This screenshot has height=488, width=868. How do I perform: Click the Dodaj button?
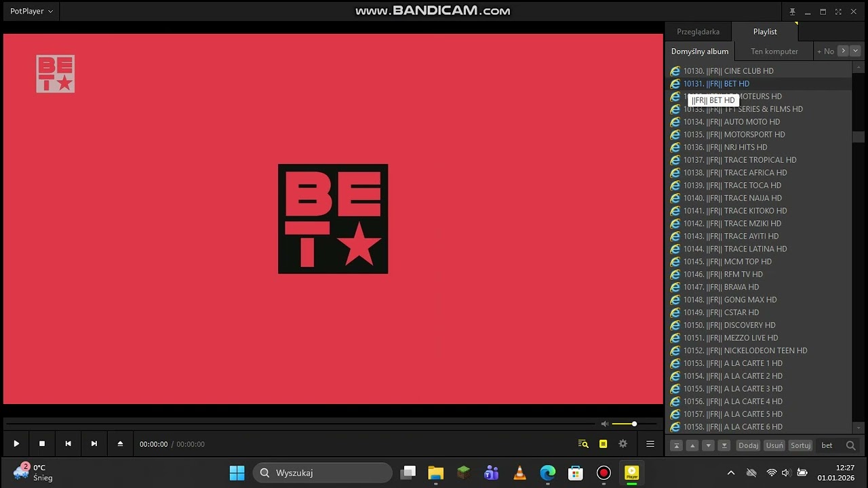748,445
